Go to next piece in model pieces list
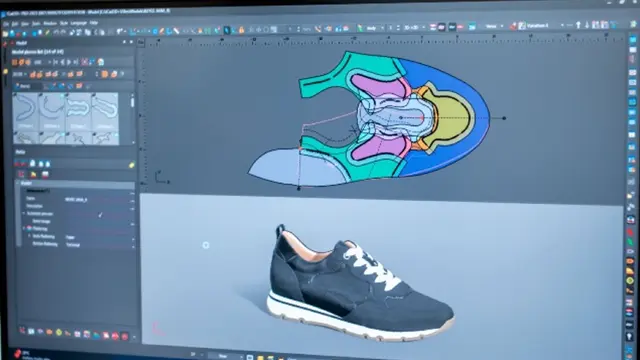640x360 pixels. [69, 62]
